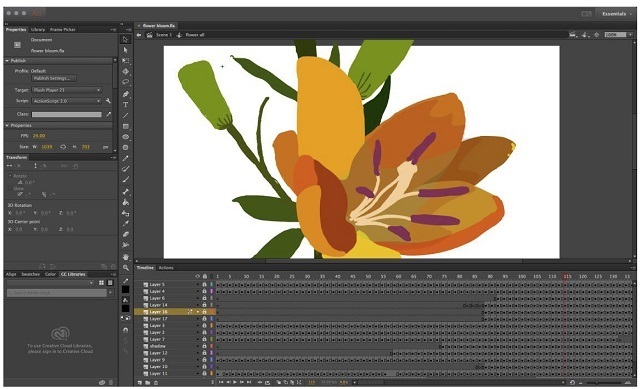Toggle visibility dot for Layer 3
The width and height of the screenshot is (640, 389).
click(x=198, y=326)
